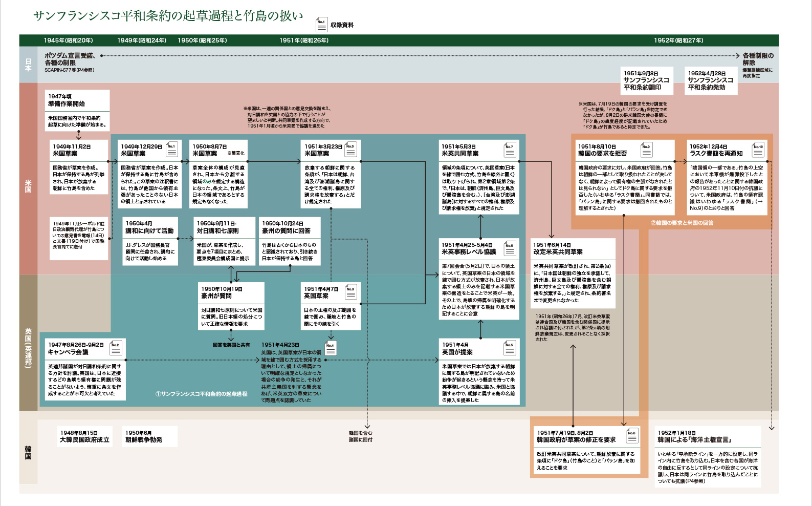The image size is (812, 506).
Task: Click the 1950年4月 講和に向けて活動 heading
Action: pyautogui.click(x=149, y=227)
